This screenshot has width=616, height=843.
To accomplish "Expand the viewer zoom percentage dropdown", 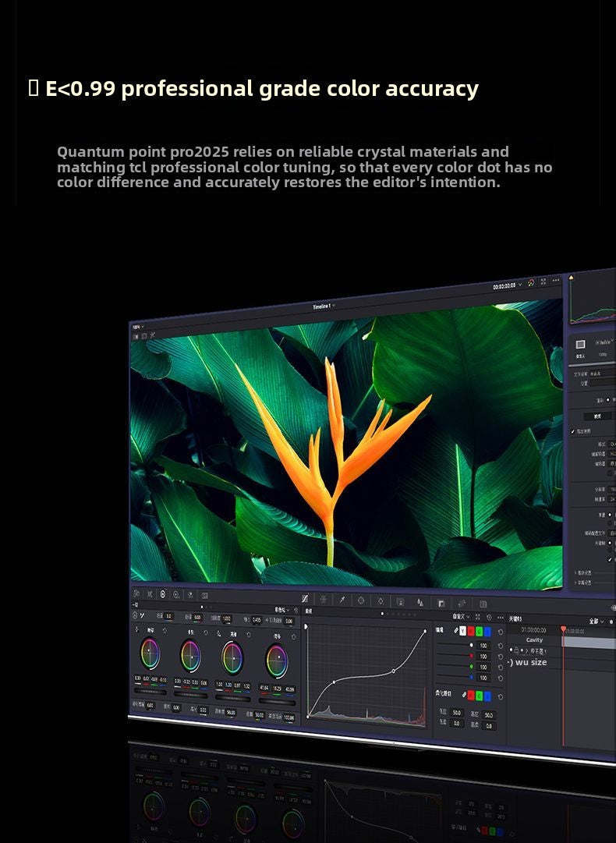I will pos(137,326).
